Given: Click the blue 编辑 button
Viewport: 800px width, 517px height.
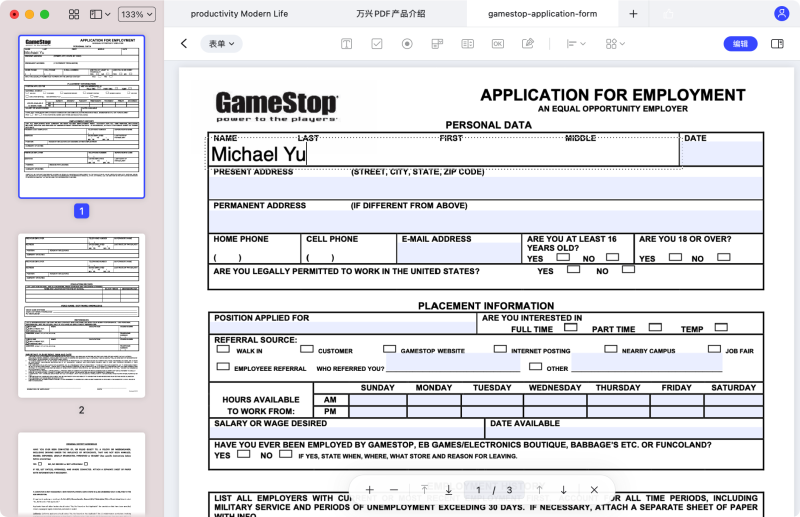Looking at the screenshot, I should coord(740,44).
